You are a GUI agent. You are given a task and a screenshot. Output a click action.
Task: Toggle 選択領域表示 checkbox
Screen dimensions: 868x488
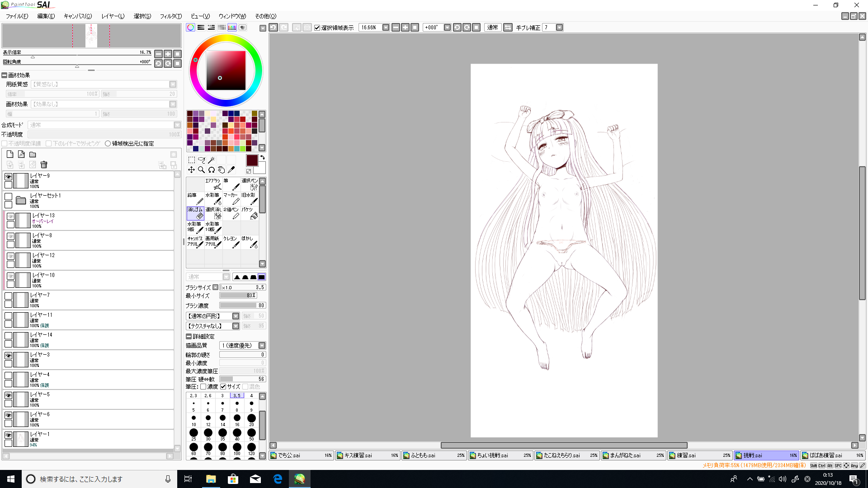pos(317,28)
